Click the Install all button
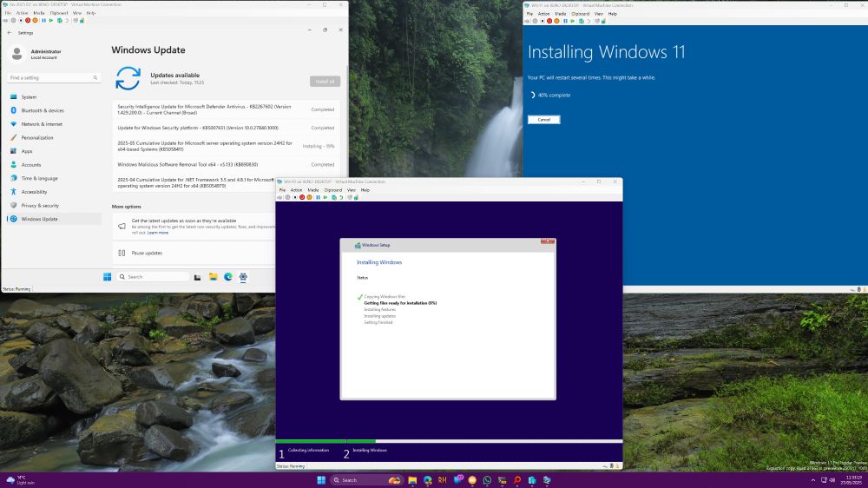Image resolution: width=868 pixels, height=488 pixels. point(325,82)
